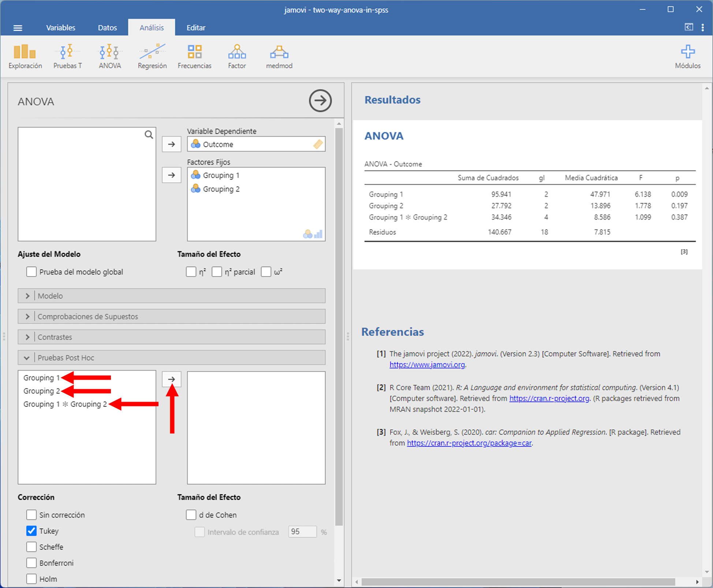Open the jamovi.org reference link
Screen dimensions: 713x588
(x=427, y=365)
